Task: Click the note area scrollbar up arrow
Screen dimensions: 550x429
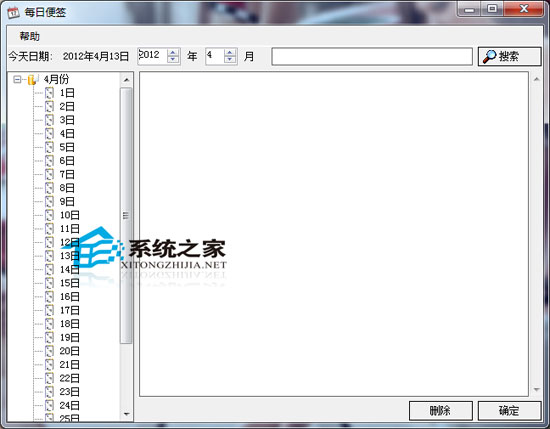Action: tap(536, 79)
